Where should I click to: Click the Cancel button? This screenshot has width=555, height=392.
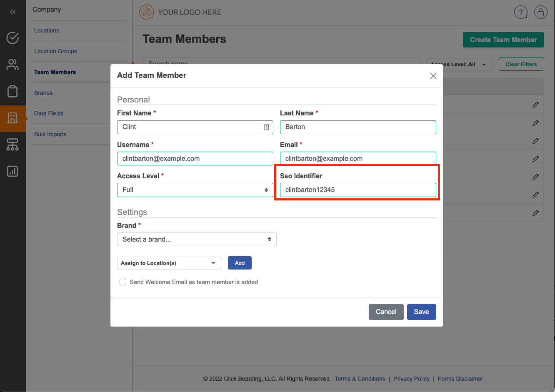[x=386, y=312]
